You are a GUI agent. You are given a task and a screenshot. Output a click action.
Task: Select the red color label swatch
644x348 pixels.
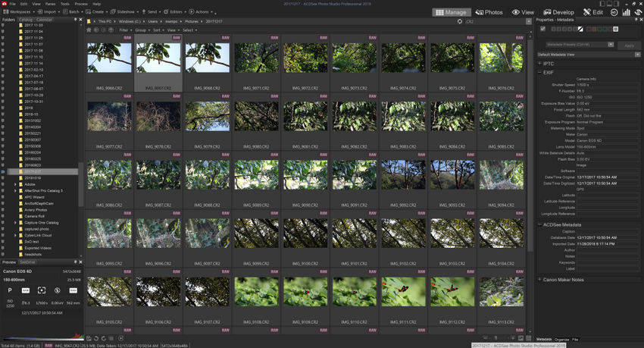587,29
